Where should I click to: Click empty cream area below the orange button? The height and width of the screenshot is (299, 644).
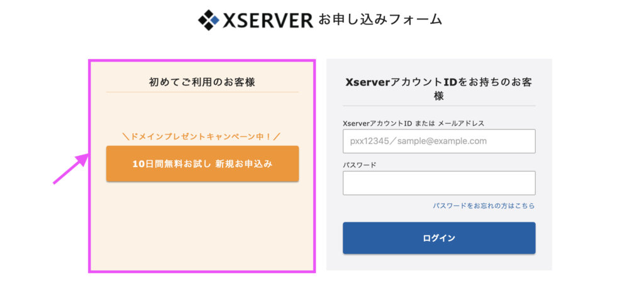click(203, 226)
